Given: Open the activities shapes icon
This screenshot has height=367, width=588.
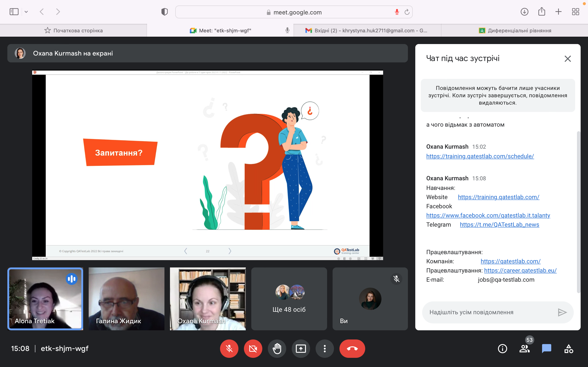Looking at the screenshot, I should [x=568, y=349].
